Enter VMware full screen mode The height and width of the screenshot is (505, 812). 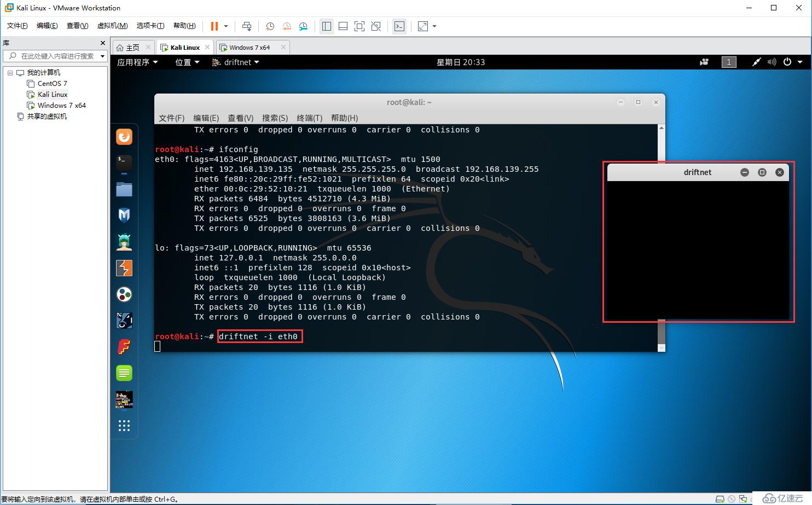pos(359,26)
